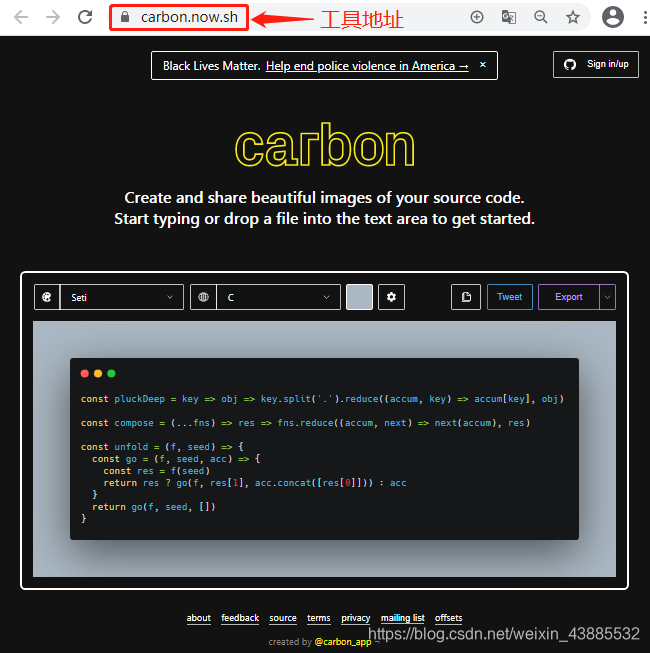Translate this page with the translate icon
This screenshot has width=650, height=653.
click(x=508, y=17)
